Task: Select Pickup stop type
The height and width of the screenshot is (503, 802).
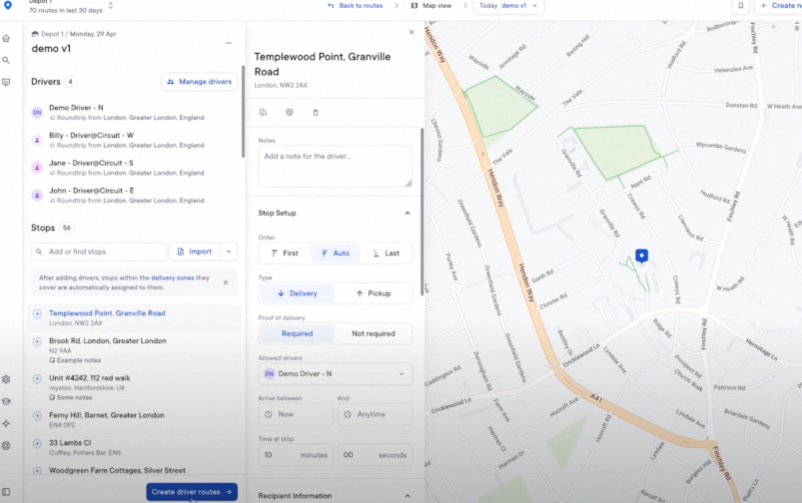Action: coord(373,293)
